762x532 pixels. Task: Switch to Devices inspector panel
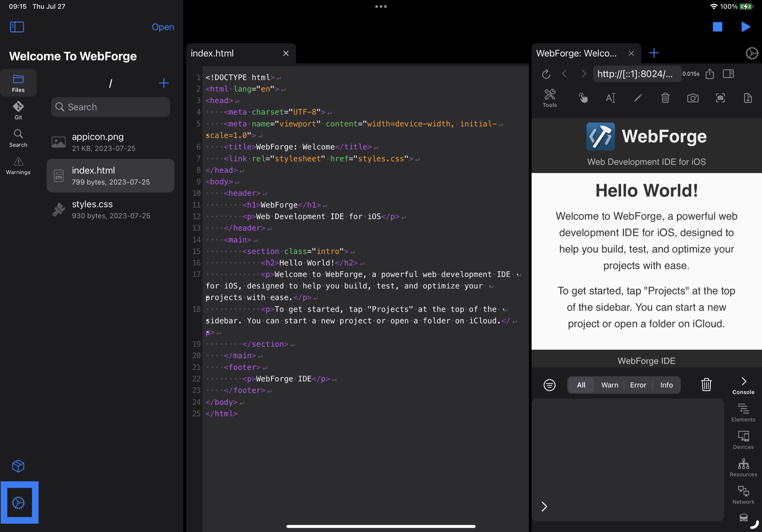(x=743, y=440)
